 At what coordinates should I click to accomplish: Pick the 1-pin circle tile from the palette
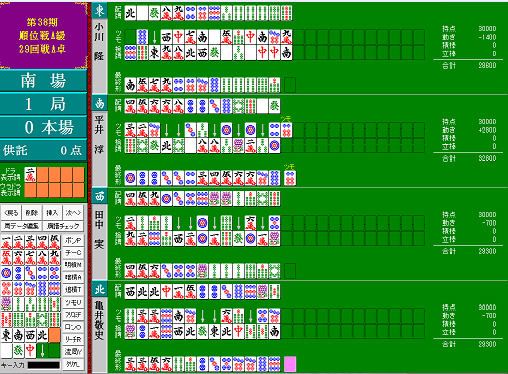pyautogui.click(x=6, y=274)
